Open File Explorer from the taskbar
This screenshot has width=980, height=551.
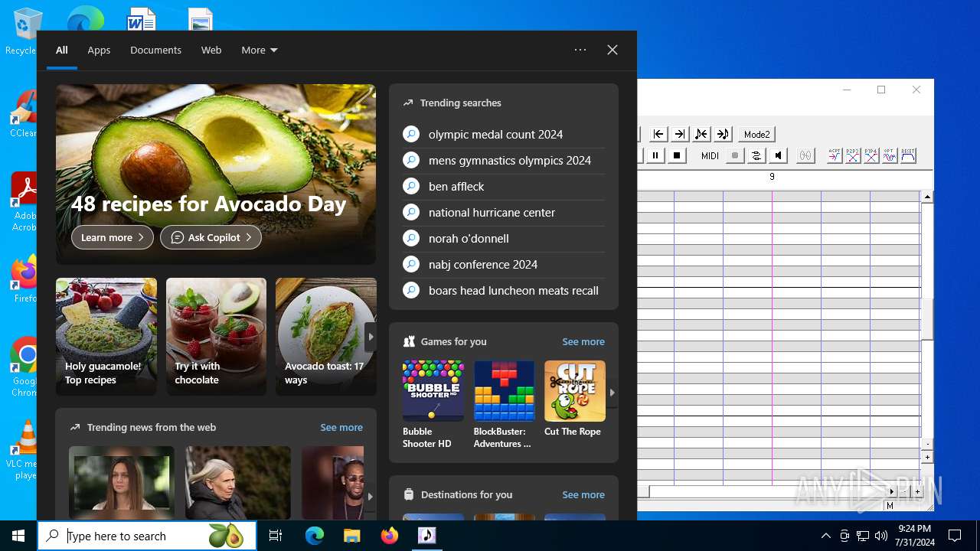click(351, 536)
